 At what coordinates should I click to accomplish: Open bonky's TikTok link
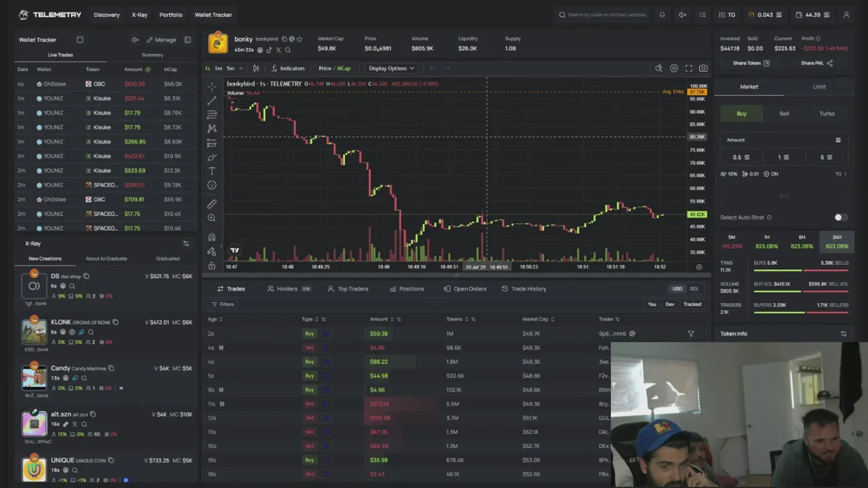pyautogui.click(x=269, y=50)
